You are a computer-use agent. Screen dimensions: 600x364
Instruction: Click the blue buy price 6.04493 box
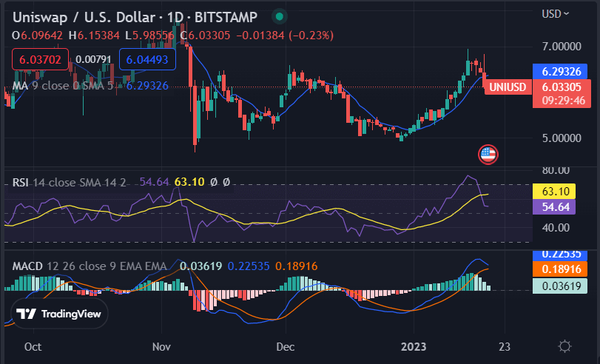click(147, 59)
